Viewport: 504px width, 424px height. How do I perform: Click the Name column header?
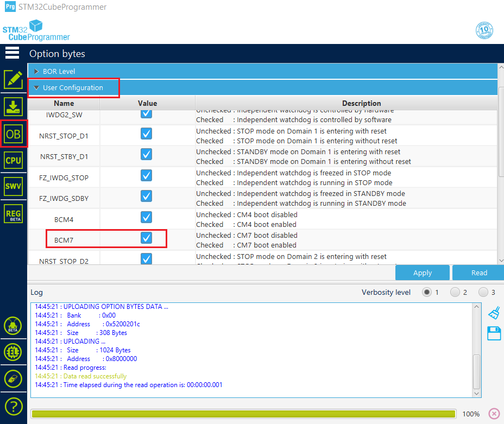[x=64, y=103]
